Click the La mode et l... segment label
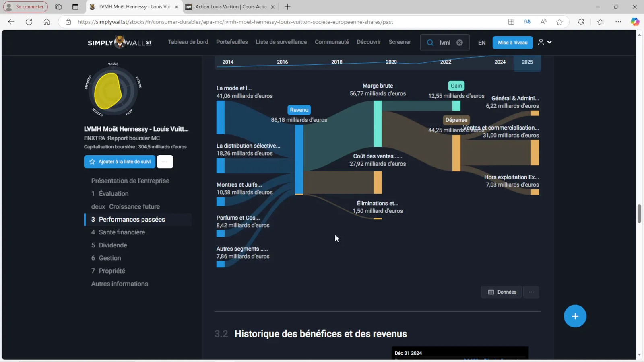This screenshot has width=644, height=362. click(x=234, y=88)
